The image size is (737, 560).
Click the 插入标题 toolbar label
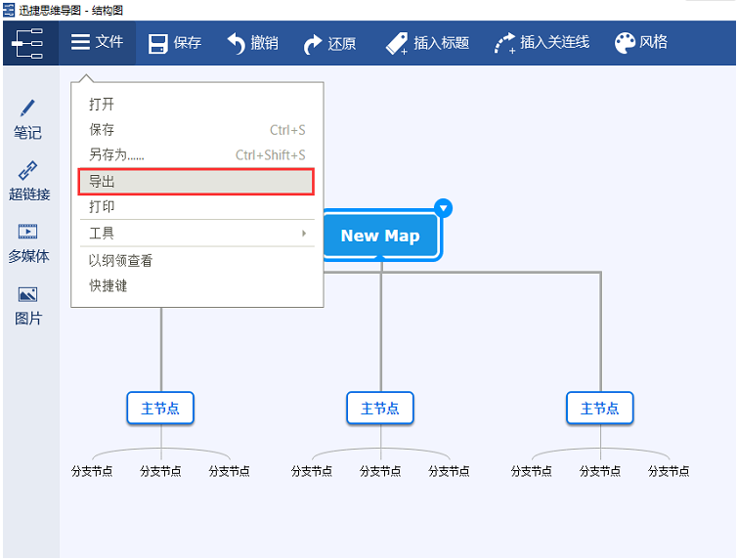(442, 43)
